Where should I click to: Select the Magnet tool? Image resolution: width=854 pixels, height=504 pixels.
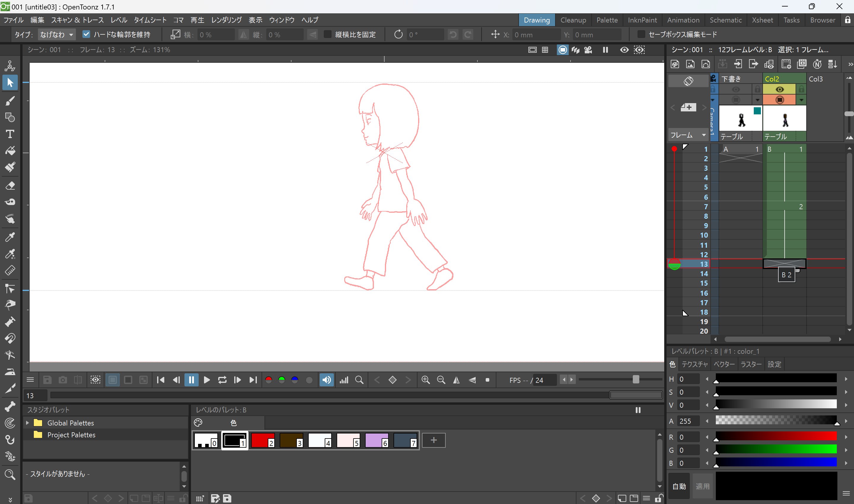[x=10, y=338]
